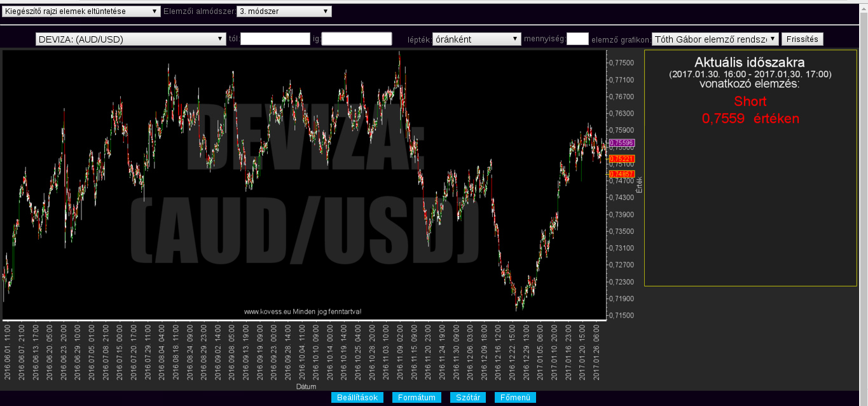
Task: Click the purple 0,75596 price marker
Action: [x=621, y=144]
